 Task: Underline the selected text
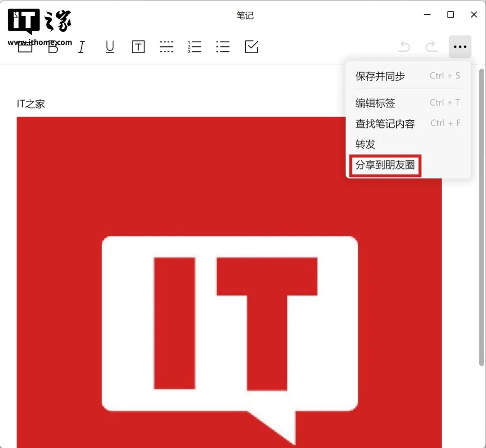coord(110,47)
